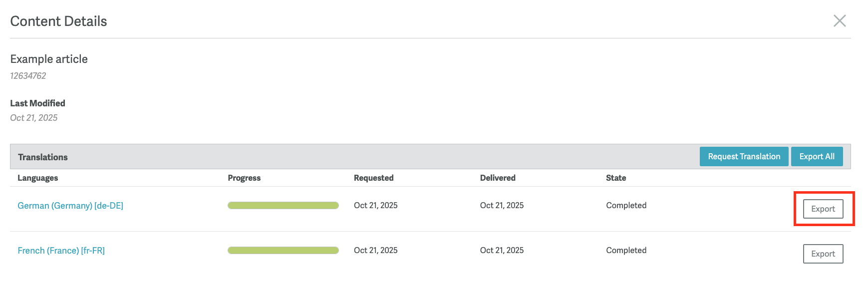This screenshot has width=868, height=301.
Task: Click the Delivered date in French row
Action: pyautogui.click(x=502, y=251)
